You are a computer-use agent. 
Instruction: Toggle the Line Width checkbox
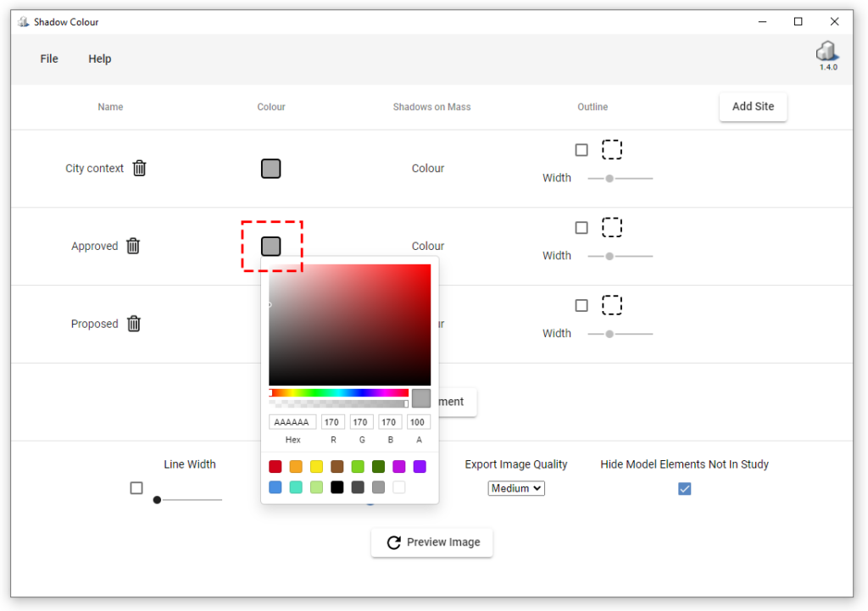pyautogui.click(x=136, y=488)
